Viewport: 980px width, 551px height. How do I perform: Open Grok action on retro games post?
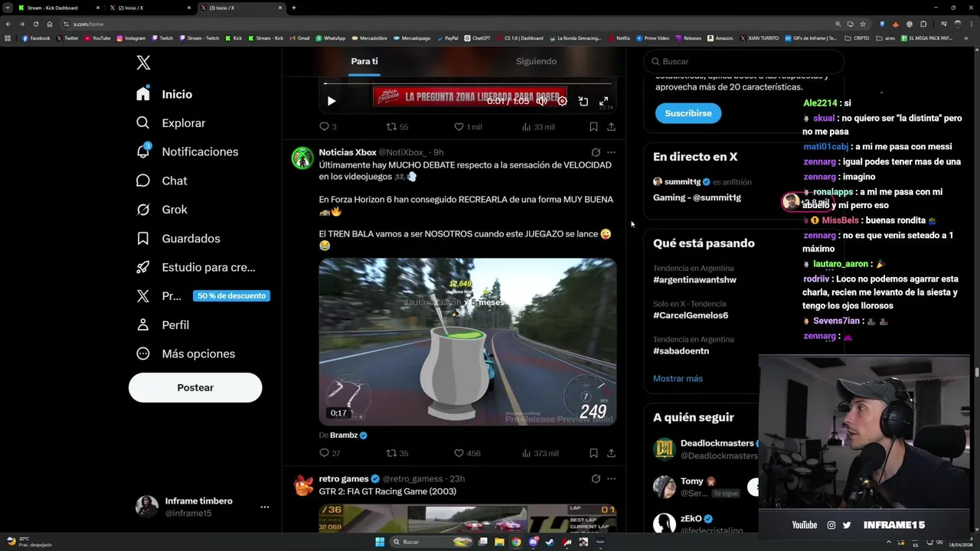click(596, 479)
